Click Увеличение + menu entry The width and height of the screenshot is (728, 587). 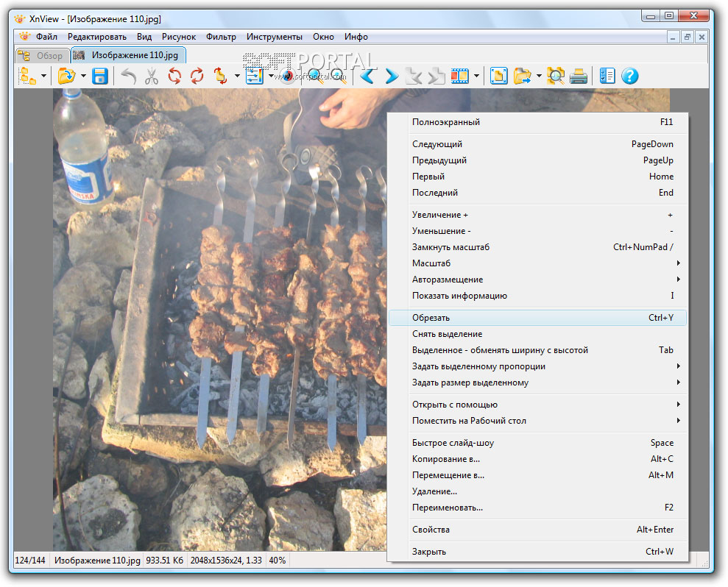click(x=537, y=215)
